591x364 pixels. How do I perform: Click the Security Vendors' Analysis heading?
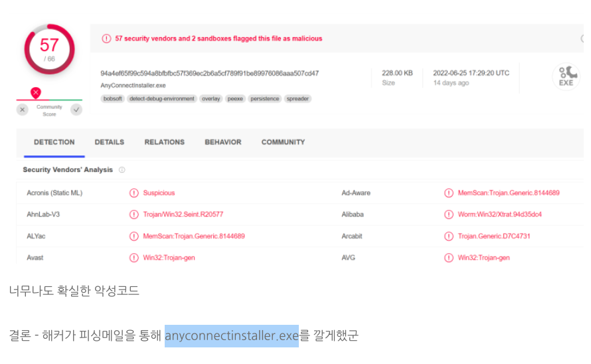point(68,170)
